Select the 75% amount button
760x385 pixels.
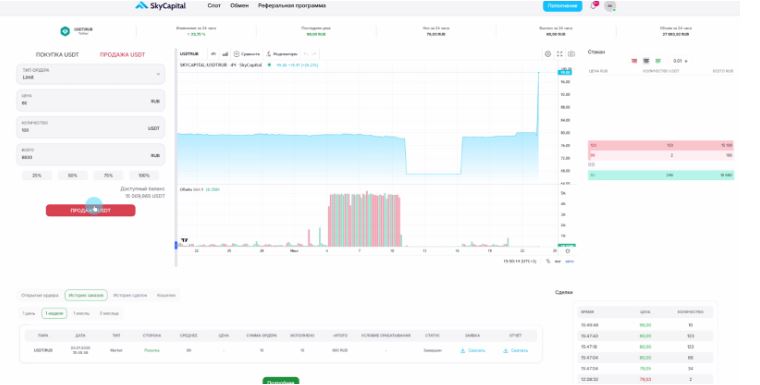click(x=109, y=176)
